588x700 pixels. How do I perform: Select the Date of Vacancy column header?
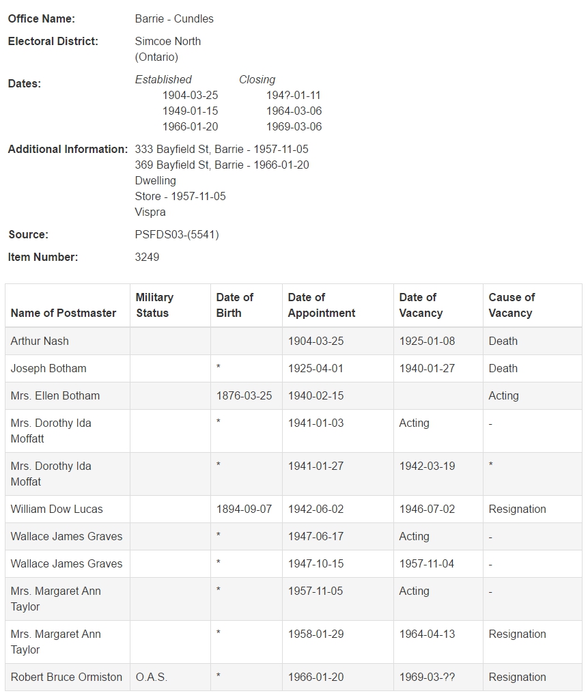pos(421,305)
